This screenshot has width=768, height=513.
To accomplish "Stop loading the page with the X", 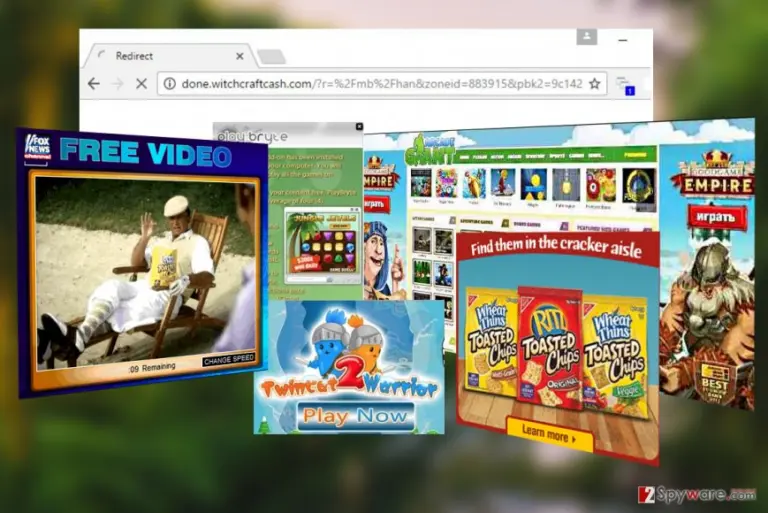I will [142, 84].
